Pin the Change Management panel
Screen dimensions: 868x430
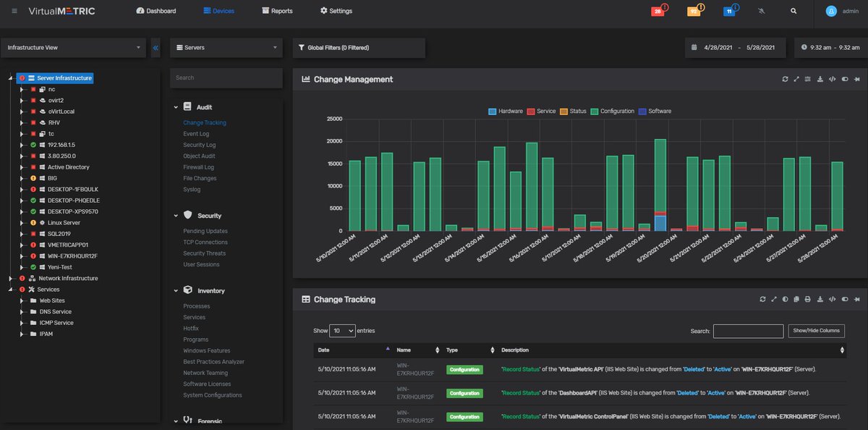pos(856,79)
